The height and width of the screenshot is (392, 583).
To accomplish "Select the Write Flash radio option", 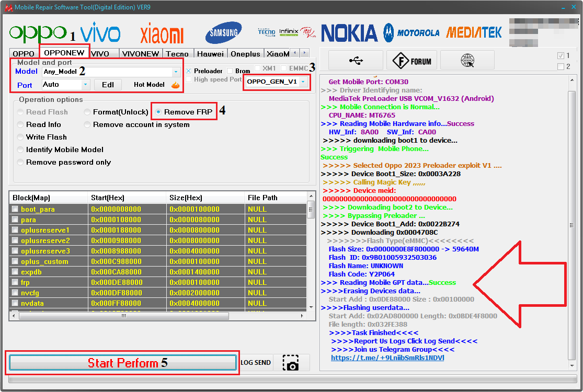I will pos(42,137).
